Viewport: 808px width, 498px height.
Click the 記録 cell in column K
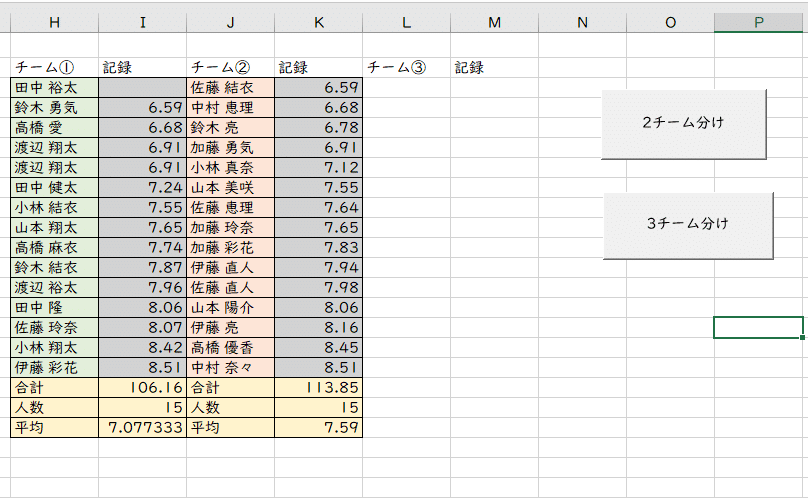(318, 68)
